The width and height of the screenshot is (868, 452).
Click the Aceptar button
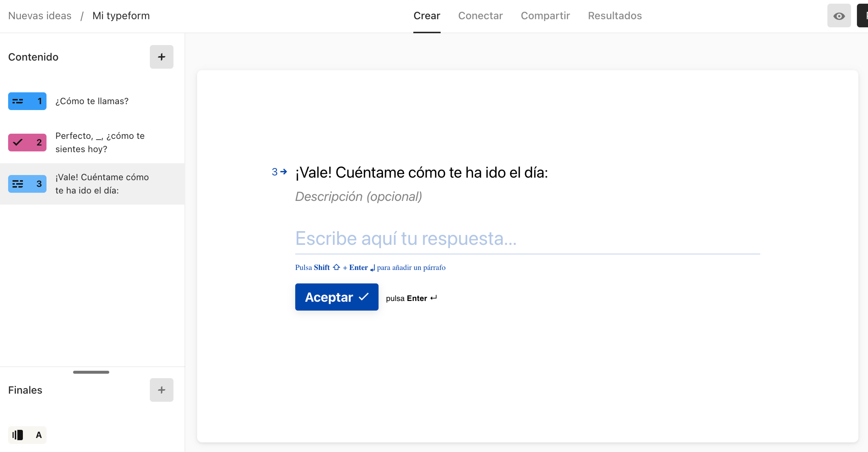[x=337, y=297]
